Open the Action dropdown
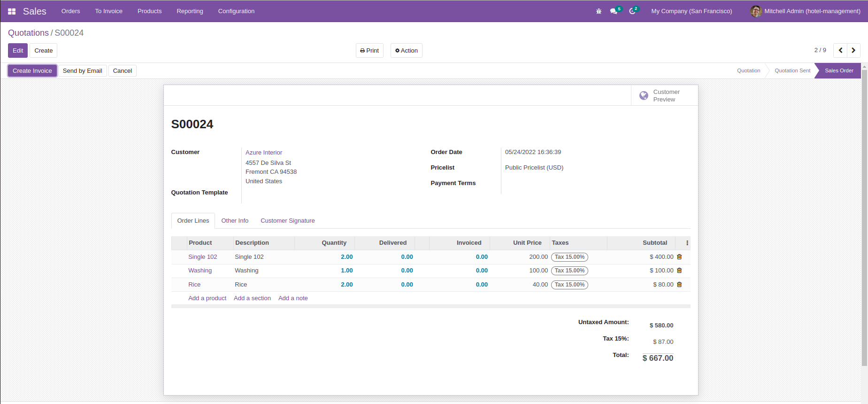This screenshot has width=868, height=404. coord(406,51)
